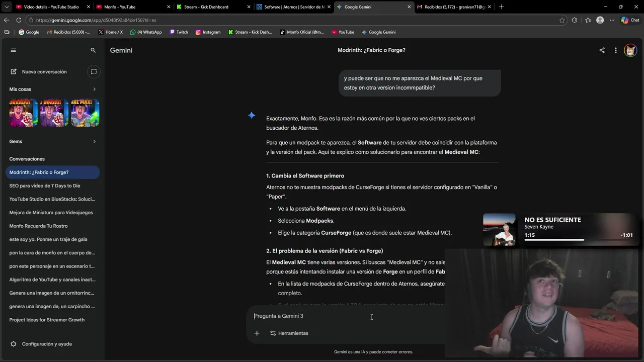Open second Mis cosas thumbnail image

coord(54,113)
